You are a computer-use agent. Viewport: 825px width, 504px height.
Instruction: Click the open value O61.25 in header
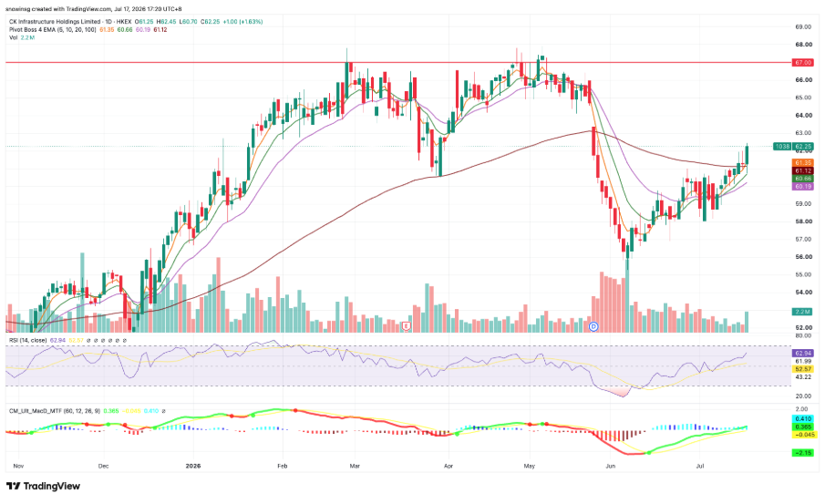144,22
